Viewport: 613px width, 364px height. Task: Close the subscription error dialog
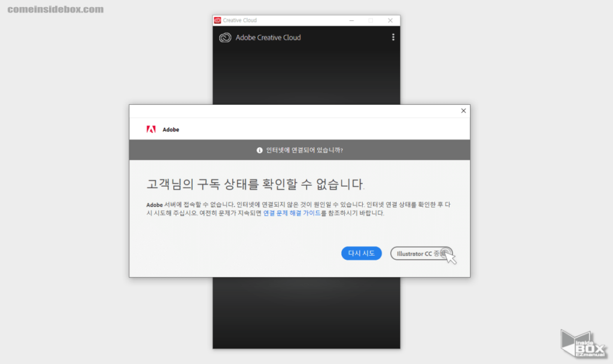463,111
